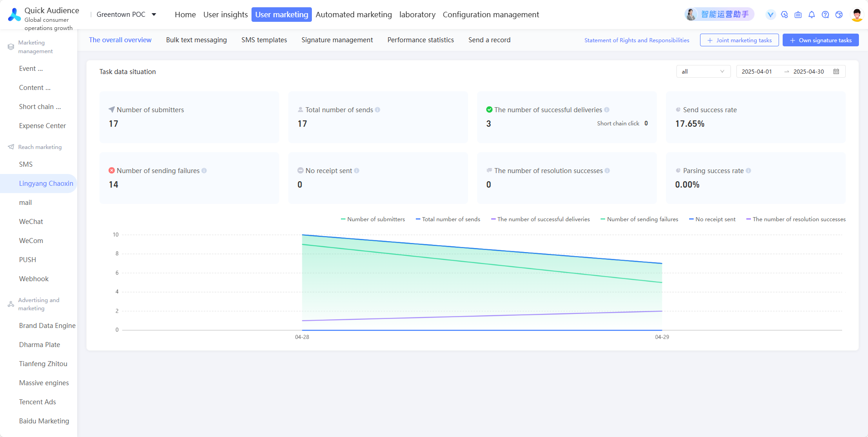Open the "all" filter dropdown
Viewport: 868px width, 437px height.
tap(703, 71)
